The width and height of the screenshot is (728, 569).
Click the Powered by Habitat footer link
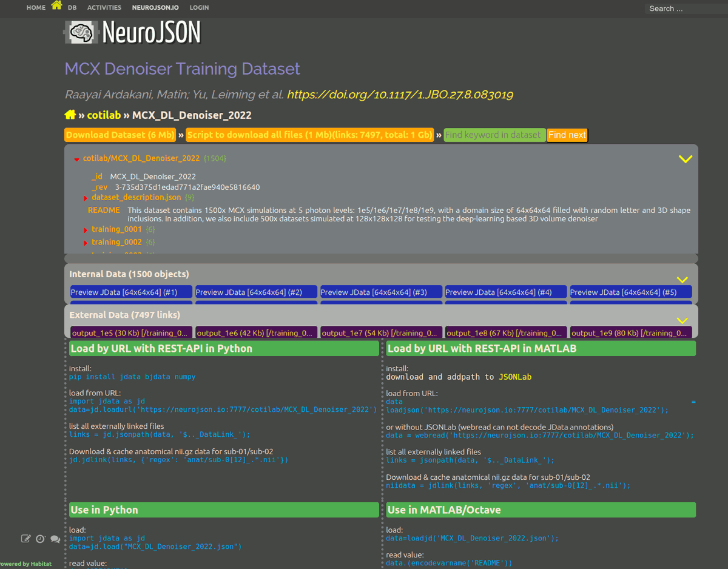(25, 564)
